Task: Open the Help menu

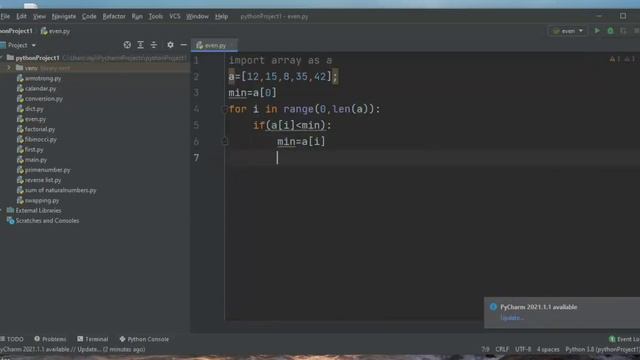Action: pos(221,17)
